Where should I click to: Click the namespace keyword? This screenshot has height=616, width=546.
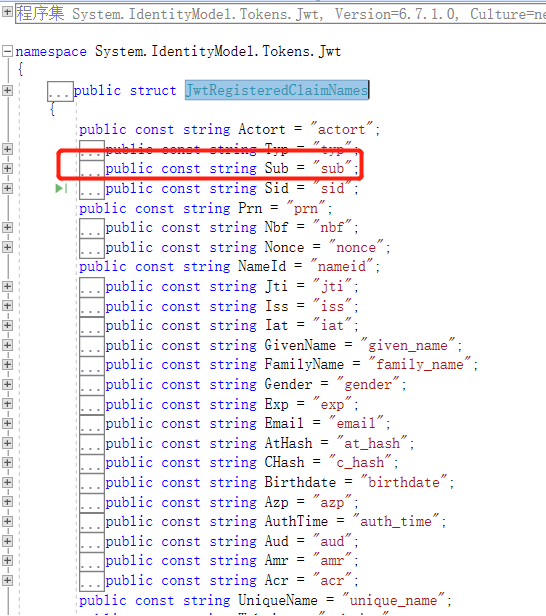[51, 52]
